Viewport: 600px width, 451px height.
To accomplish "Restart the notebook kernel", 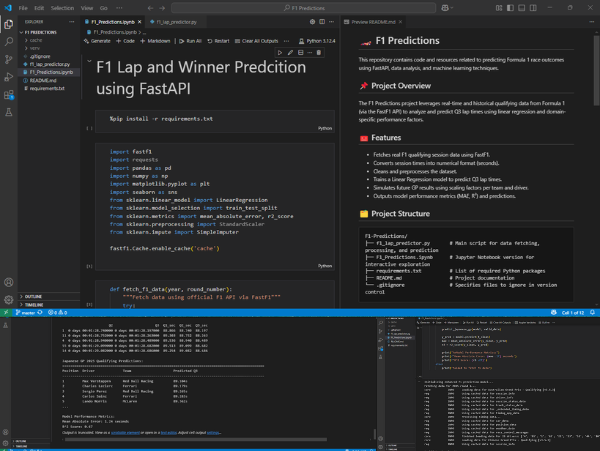I will point(218,41).
